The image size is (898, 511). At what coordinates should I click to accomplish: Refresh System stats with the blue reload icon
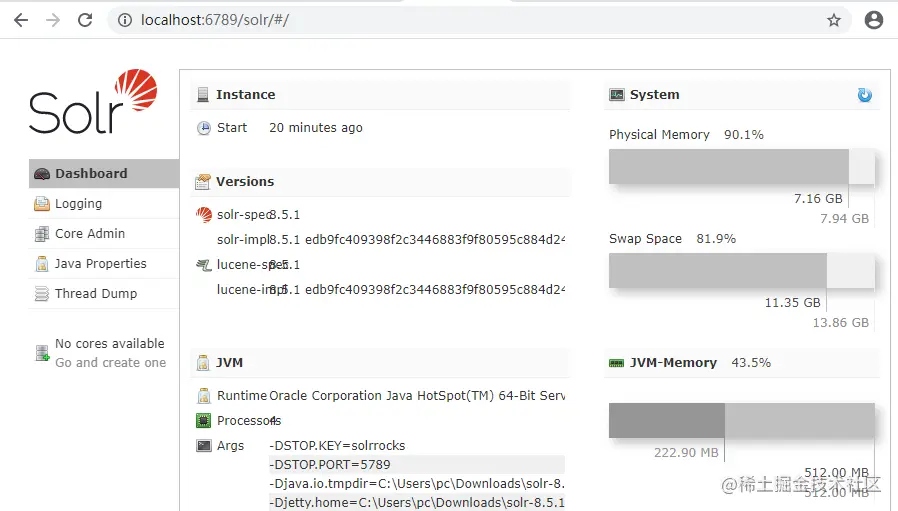coord(864,95)
